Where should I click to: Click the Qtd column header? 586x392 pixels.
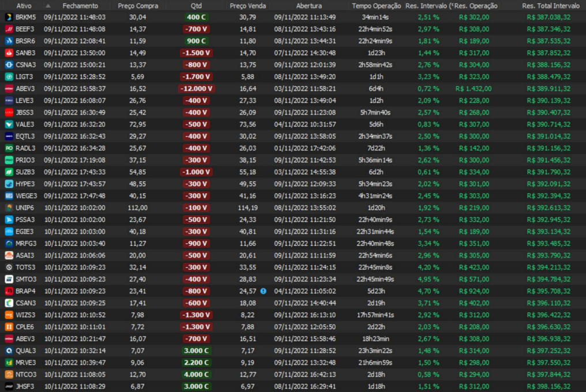196,5
